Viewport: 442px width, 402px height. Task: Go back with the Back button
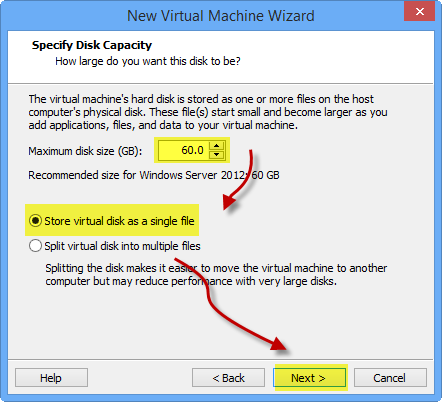pos(228,378)
